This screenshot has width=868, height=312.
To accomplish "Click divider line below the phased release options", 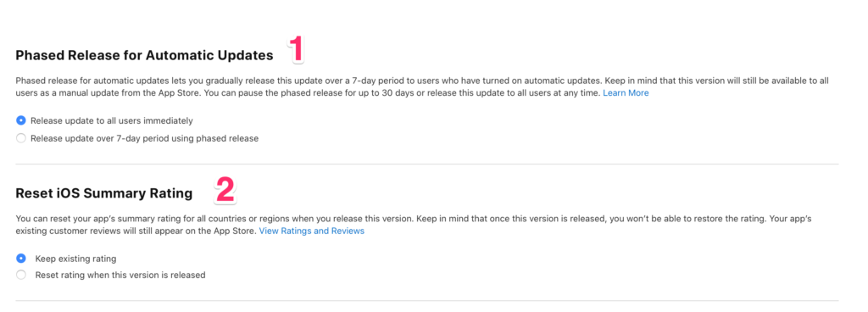I will (x=427, y=164).
